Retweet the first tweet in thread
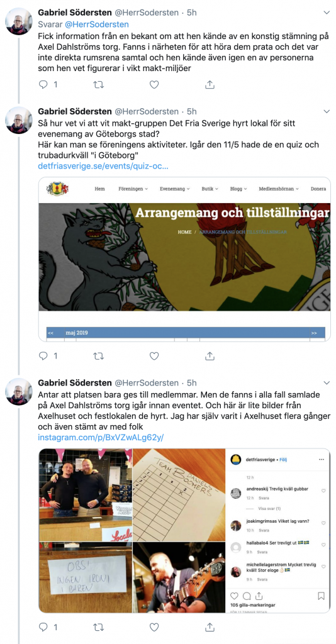 (x=99, y=85)
